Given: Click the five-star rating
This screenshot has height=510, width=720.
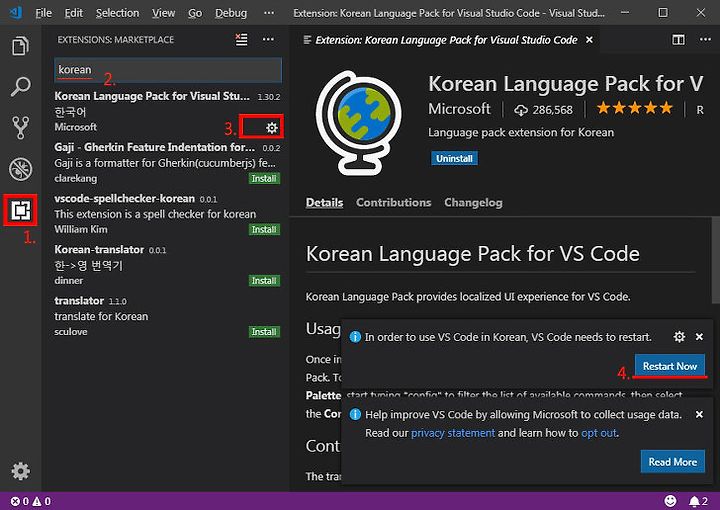Looking at the screenshot, I should pyautogui.click(x=635, y=108).
